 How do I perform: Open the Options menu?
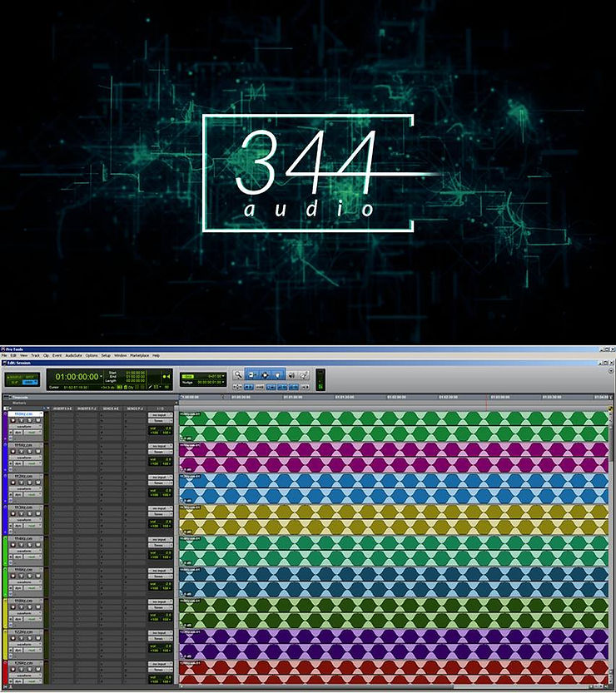click(x=92, y=355)
